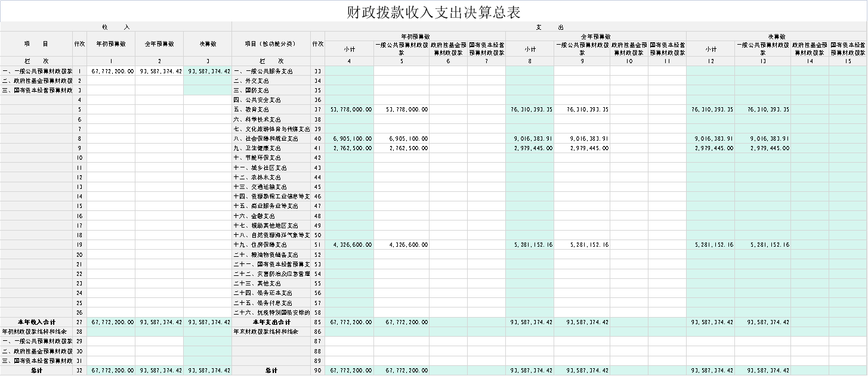This screenshot has width=868, height=376.
Task: Click the 五、教育支出 row label
Action: pos(271,110)
